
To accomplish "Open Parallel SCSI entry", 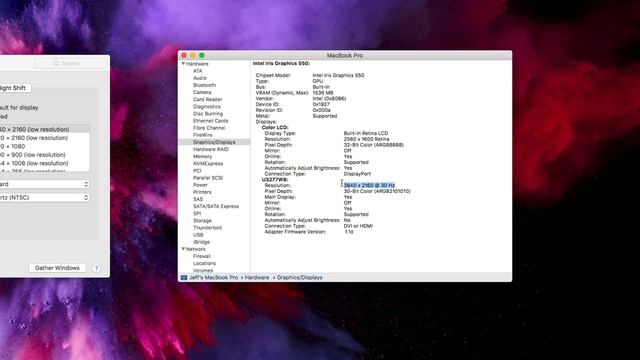I will [208, 178].
